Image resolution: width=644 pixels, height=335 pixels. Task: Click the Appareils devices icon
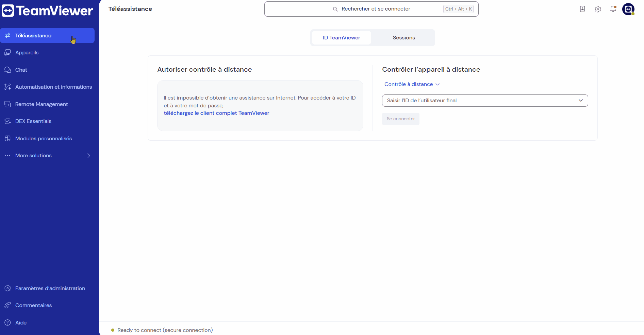[x=7, y=53]
